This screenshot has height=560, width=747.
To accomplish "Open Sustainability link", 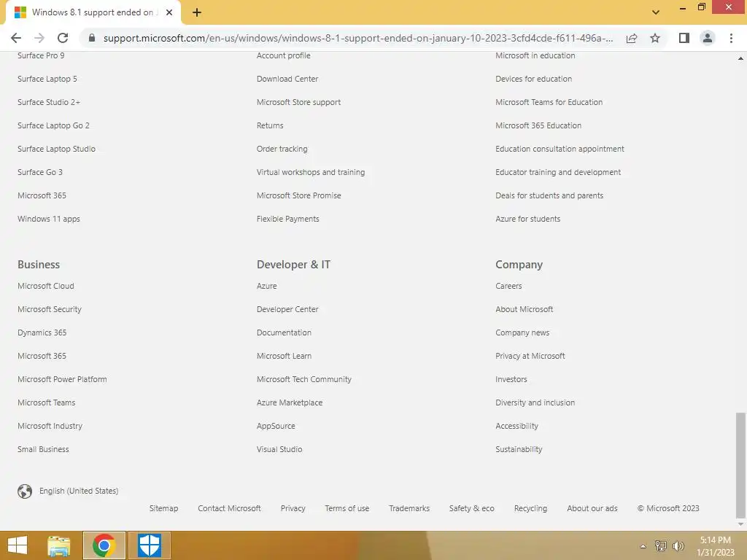I will (x=519, y=449).
